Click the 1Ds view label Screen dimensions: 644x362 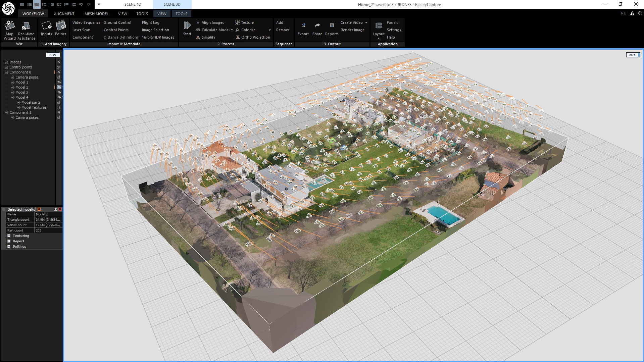click(53, 55)
